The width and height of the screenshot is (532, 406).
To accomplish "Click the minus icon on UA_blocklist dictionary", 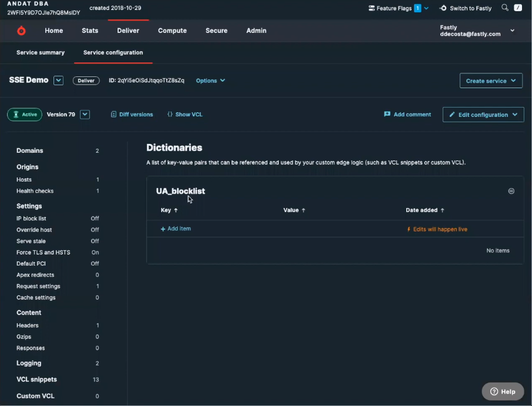I will (x=511, y=190).
